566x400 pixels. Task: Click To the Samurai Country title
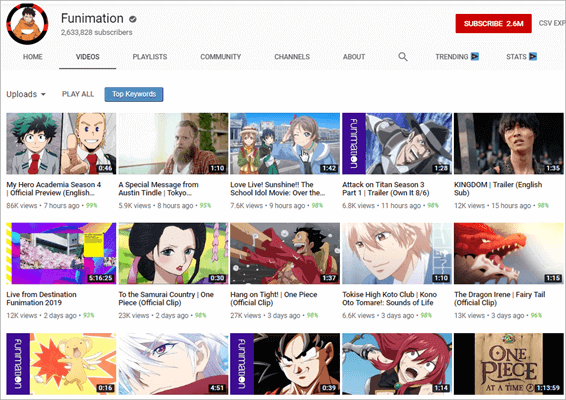tap(166, 299)
